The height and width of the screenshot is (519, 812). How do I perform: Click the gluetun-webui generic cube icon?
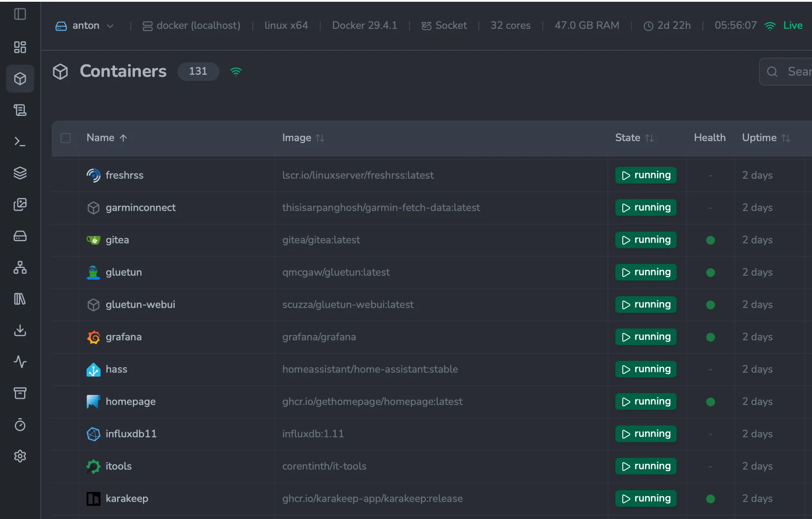tap(94, 304)
